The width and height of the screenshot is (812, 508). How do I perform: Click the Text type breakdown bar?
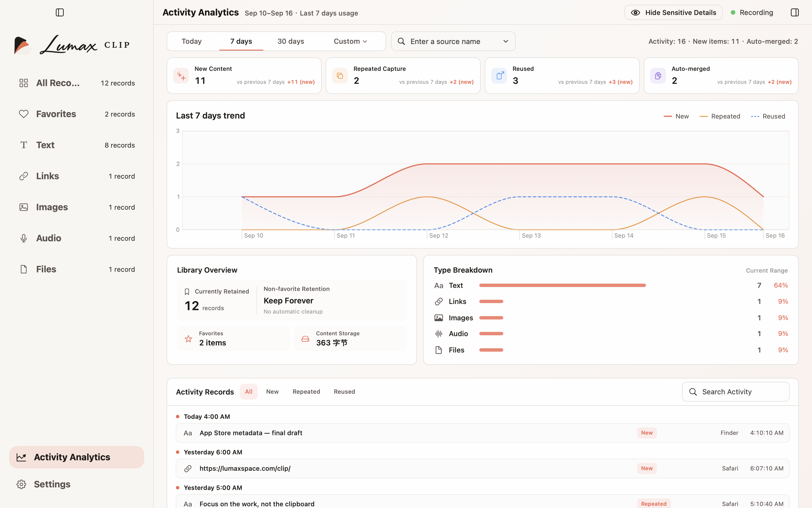click(562, 285)
